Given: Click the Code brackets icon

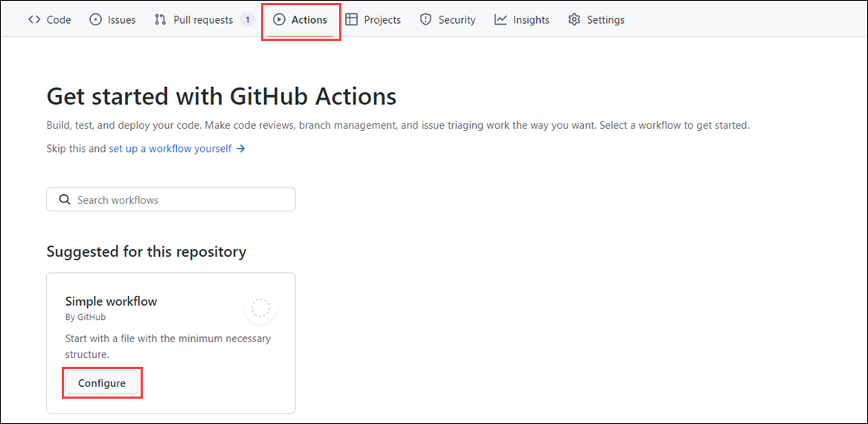Looking at the screenshot, I should [x=34, y=20].
